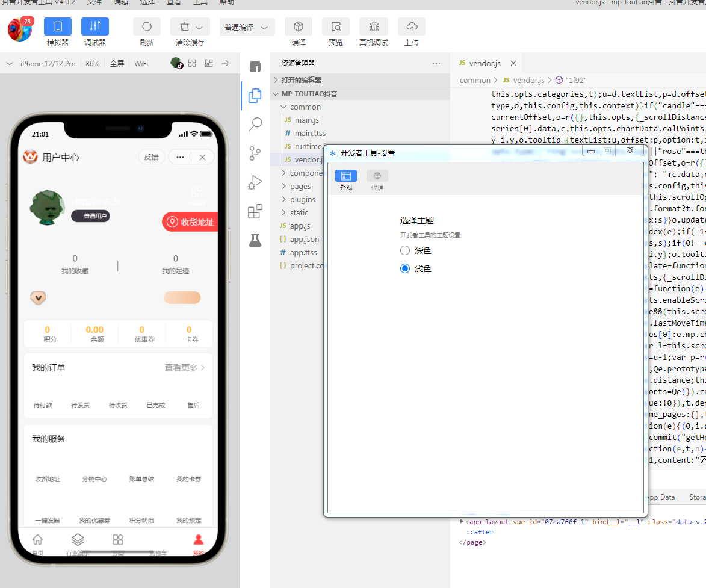Open the Explorer files icon in activity bar
706x588 pixels.
coord(255,96)
